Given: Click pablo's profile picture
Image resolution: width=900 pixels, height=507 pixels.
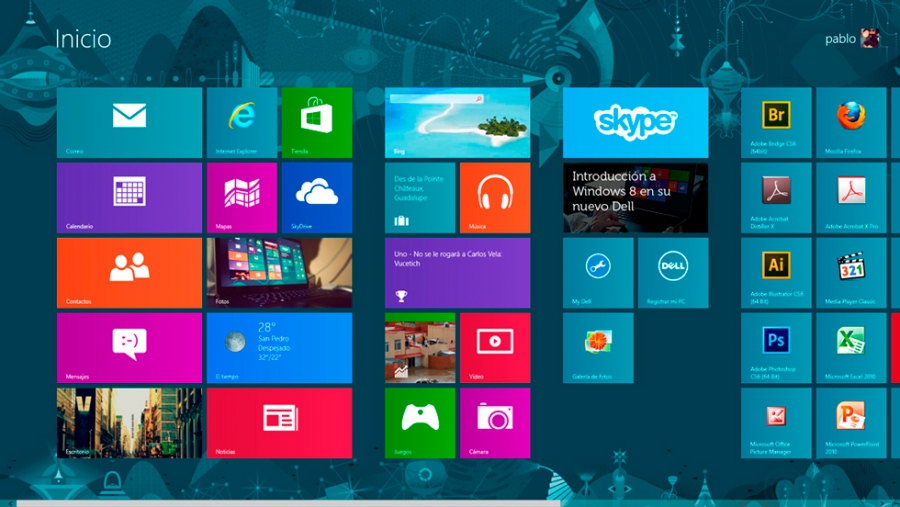Looking at the screenshot, I should (870, 38).
